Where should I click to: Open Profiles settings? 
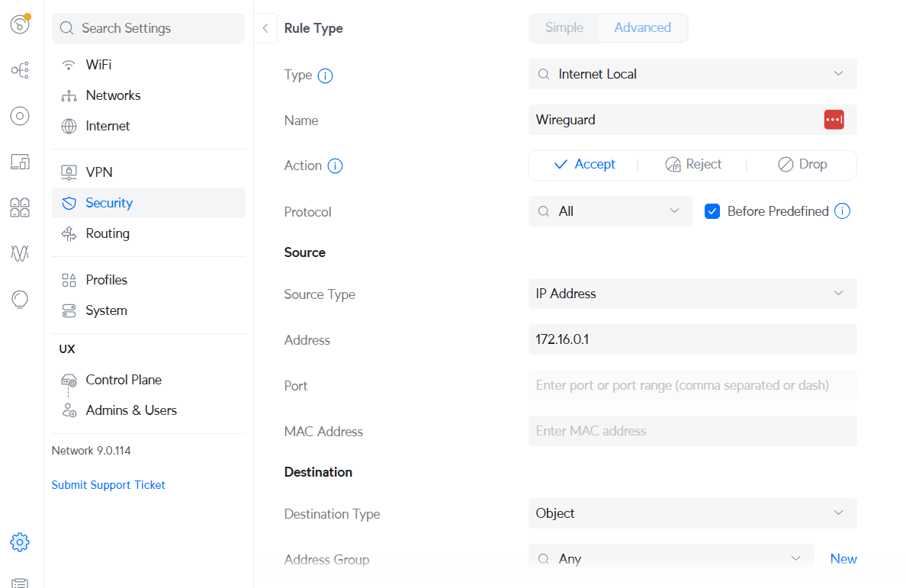click(x=149, y=280)
